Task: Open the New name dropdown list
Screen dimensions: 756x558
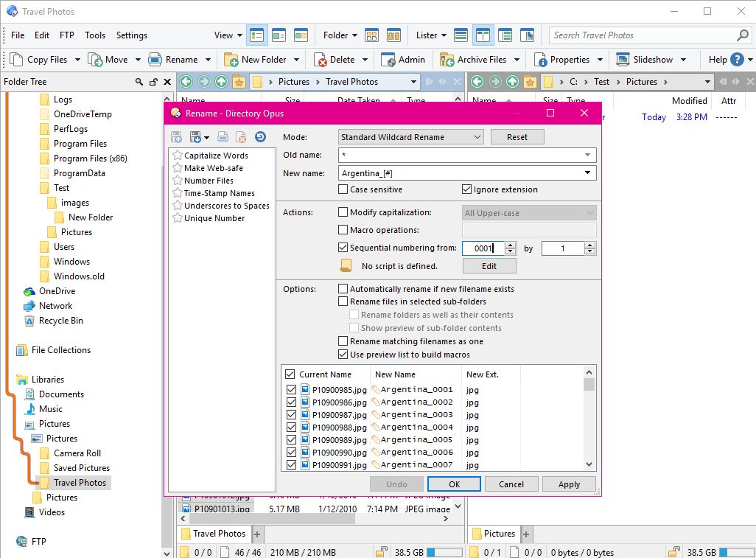Action: click(x=588, y=172)
